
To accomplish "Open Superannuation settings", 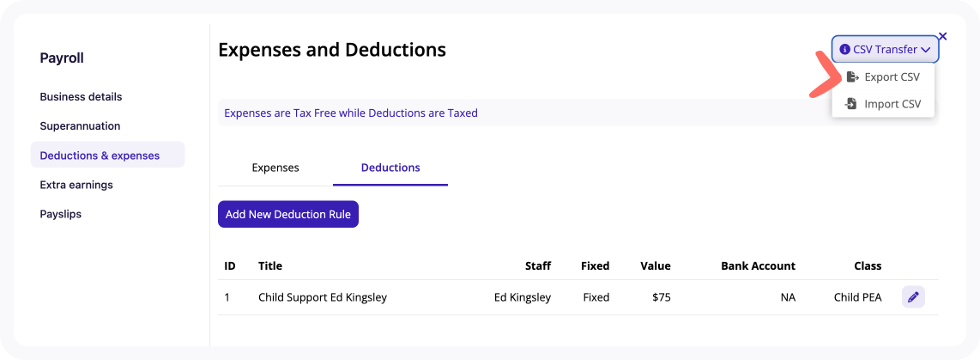I will click(80, 125).
